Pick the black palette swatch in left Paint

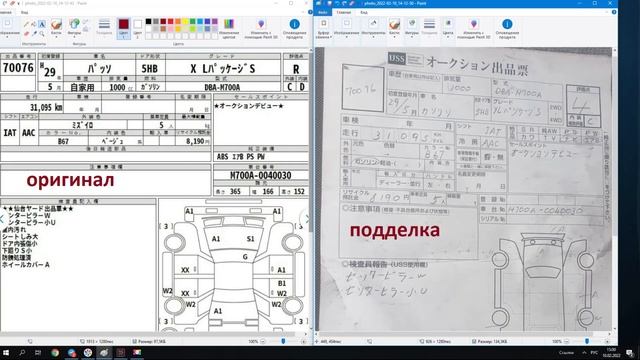148,22
